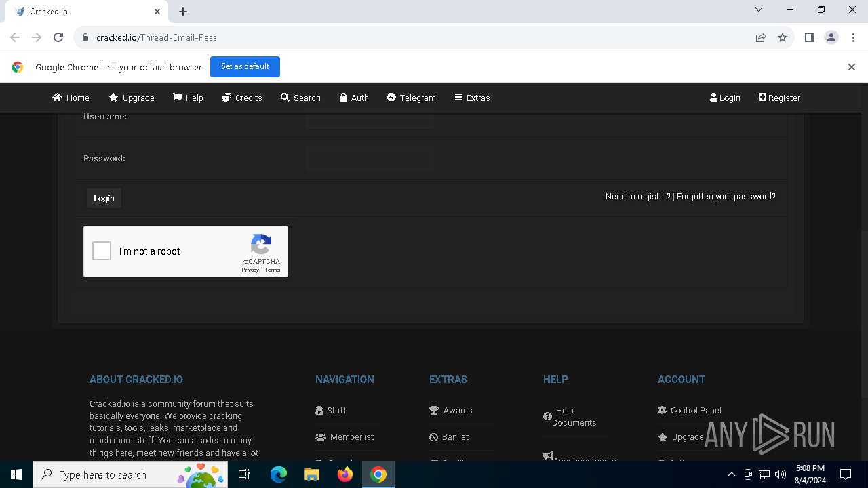Click the Staff icon in the footer
The width and height of the screenshot is (868, 488).
point(319,410)
